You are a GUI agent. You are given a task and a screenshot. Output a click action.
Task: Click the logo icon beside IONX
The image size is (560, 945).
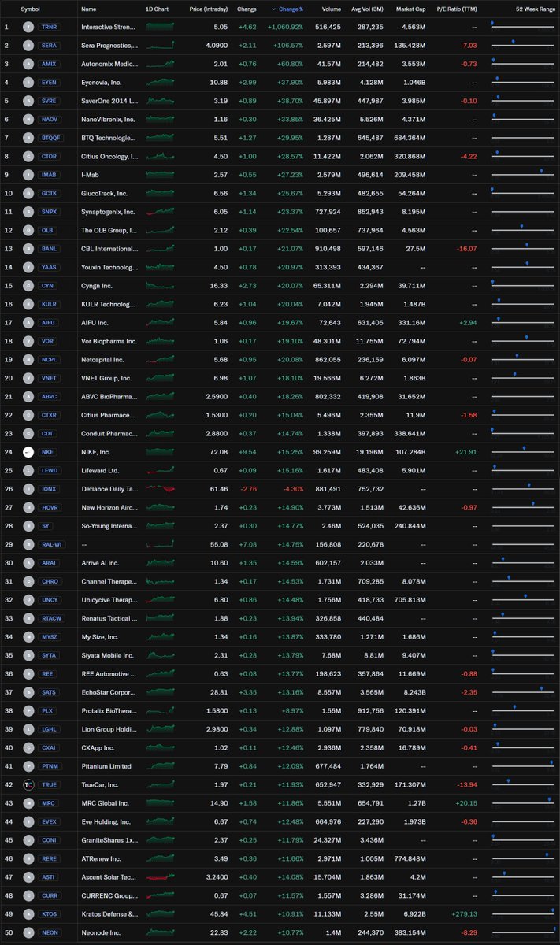point(28,489)
